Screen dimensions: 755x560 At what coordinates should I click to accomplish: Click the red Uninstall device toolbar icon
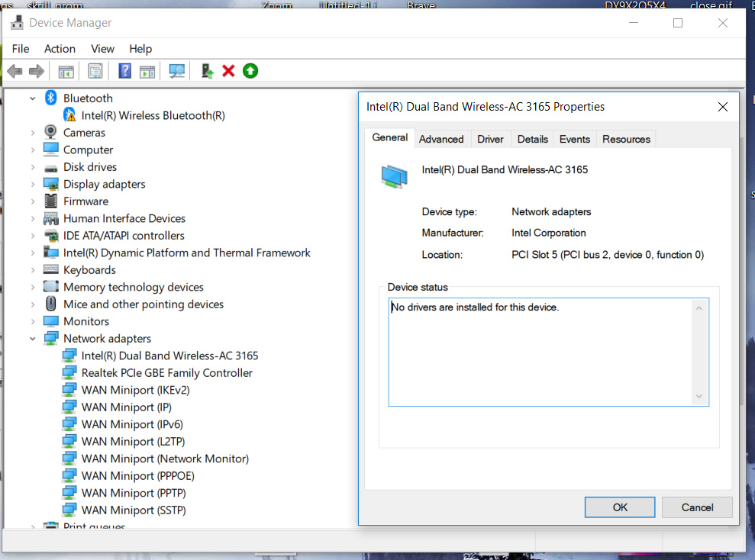coord(228,70)
